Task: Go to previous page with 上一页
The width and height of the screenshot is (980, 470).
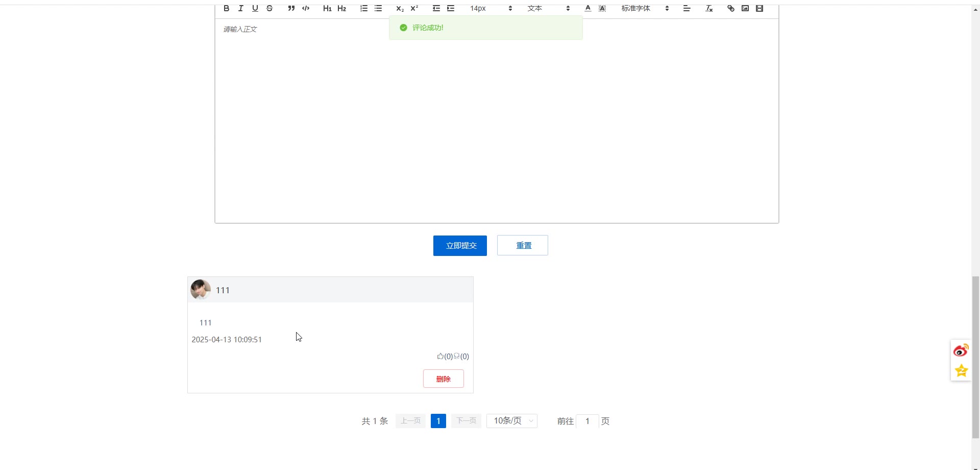Action: pos(410,421)
